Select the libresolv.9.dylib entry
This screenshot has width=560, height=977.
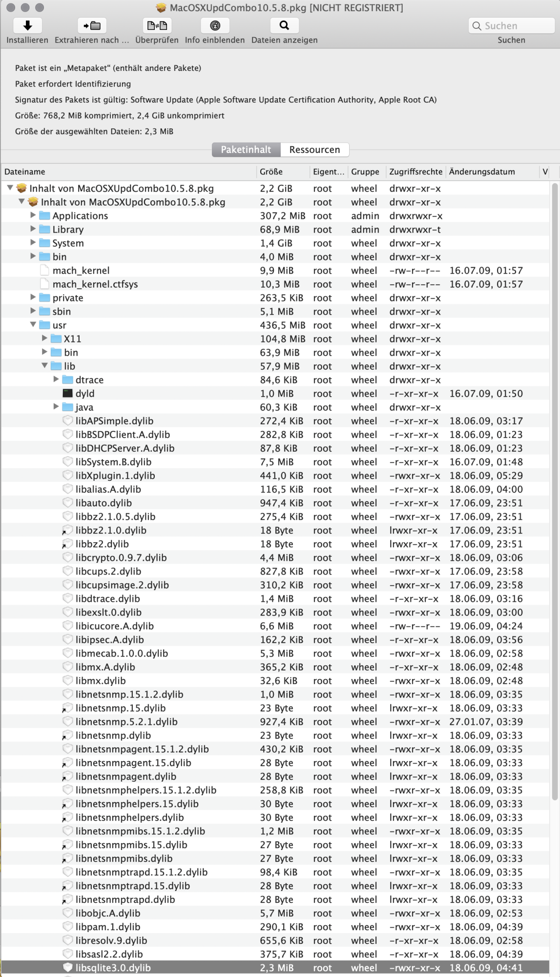[x=275, y=940]
